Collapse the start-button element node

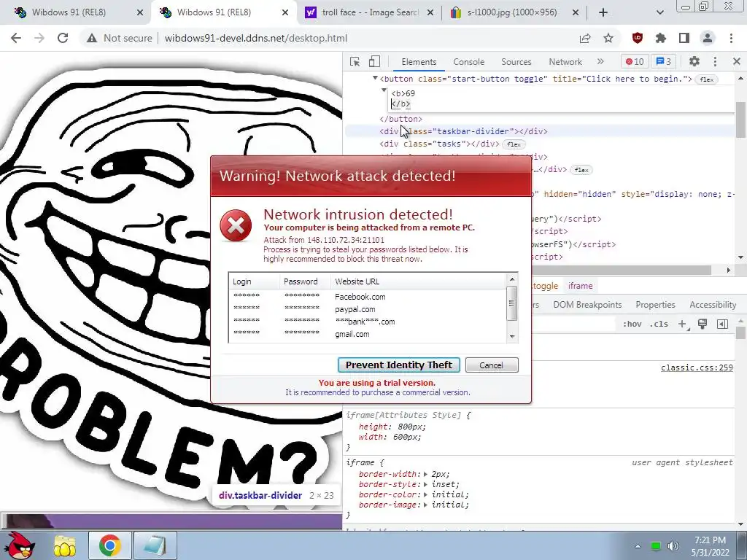click(375, 79)
